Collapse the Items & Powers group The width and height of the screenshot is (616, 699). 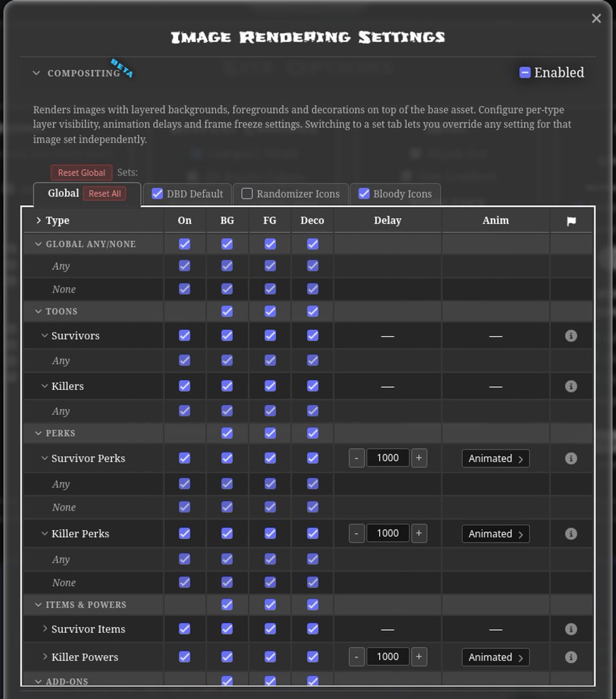38,605
